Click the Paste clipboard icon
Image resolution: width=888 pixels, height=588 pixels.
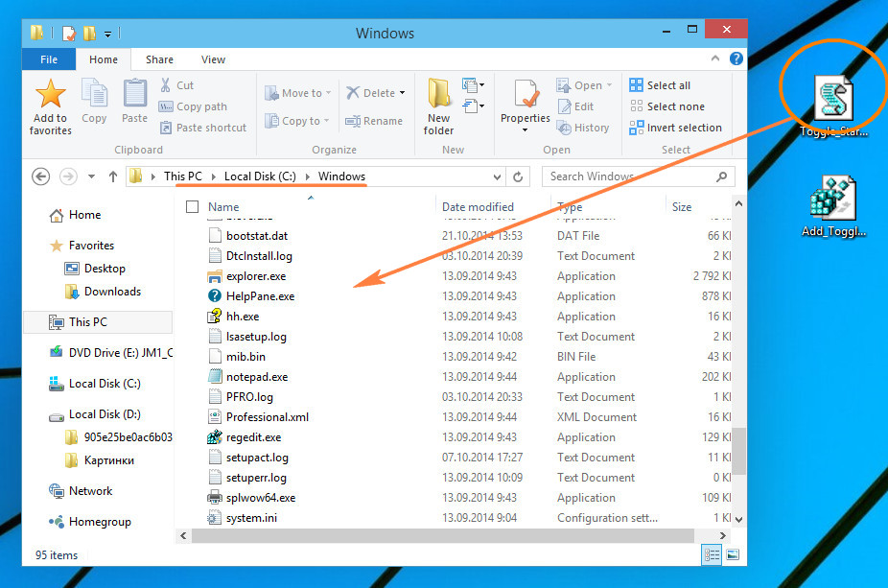[135, 93]
